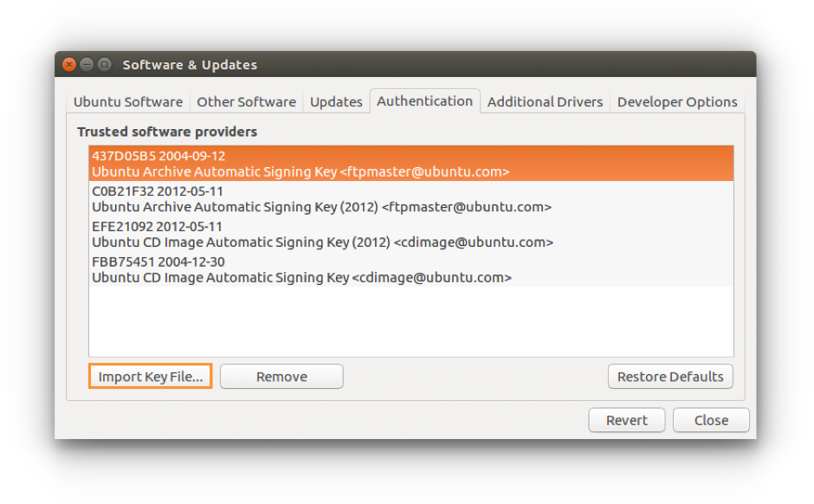This screenshot has width=814, height=504.
Task: Click Restore Defaults
Action: point(670,377)
